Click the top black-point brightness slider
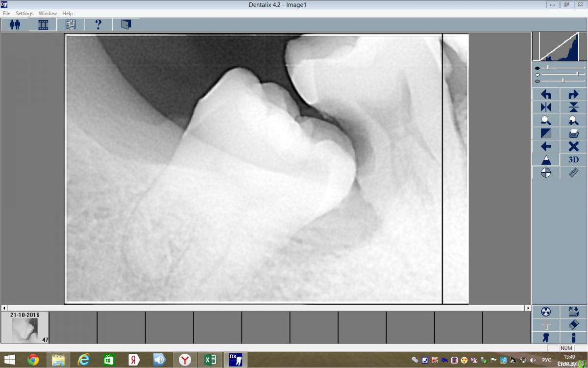Viewport: 588px width, 368px height. coord(548,68)
